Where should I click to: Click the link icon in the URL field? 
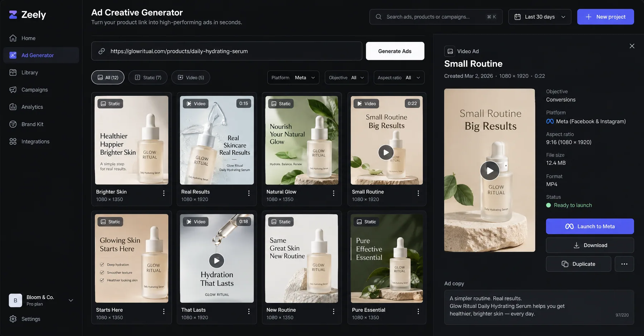click(x=102, y=51)
